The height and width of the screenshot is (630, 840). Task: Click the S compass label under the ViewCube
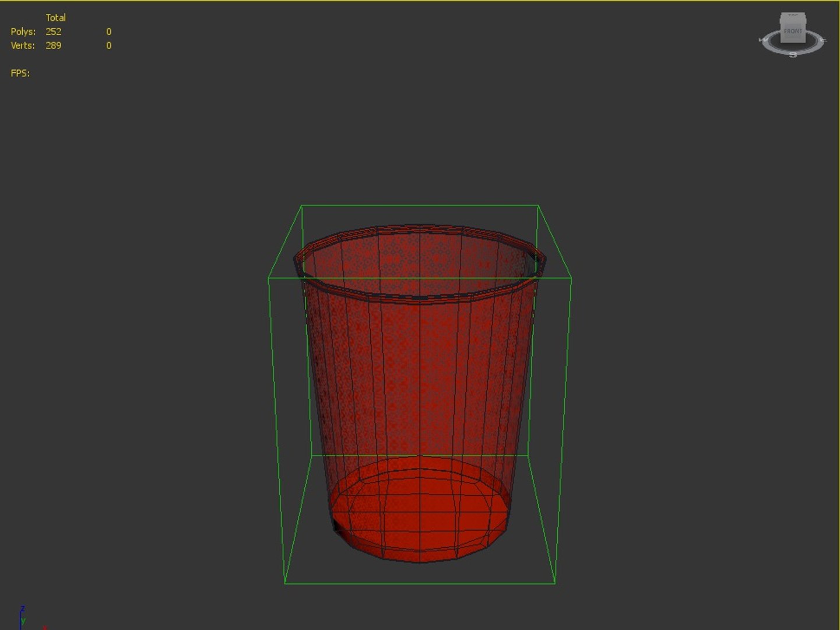[x=793, y=55]
